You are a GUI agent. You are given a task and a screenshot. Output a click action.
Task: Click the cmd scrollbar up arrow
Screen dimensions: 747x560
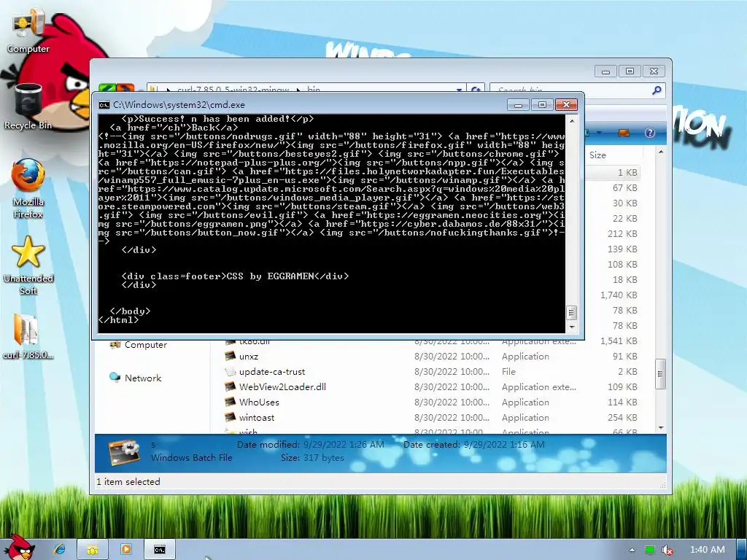572,121
